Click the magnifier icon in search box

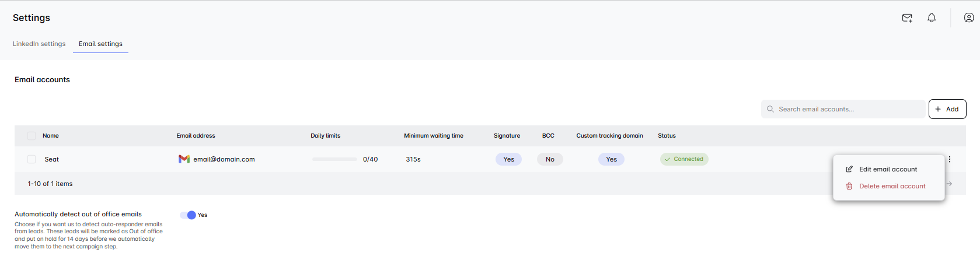pyautogui.click(x=770, y=109)
